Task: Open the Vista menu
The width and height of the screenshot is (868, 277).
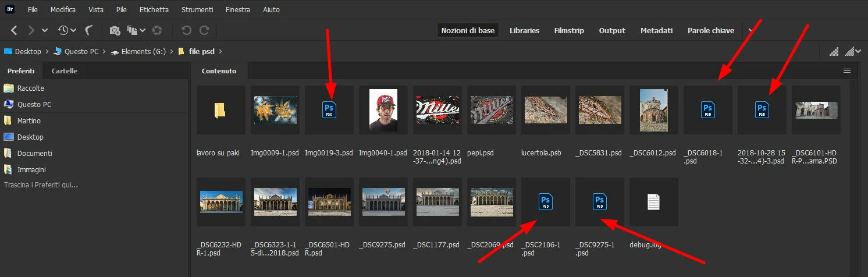Action: tap(96, 10)
